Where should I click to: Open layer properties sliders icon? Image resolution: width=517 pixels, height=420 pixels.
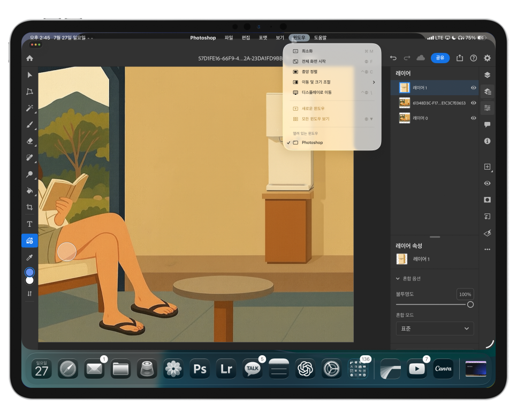click(488, 108)
